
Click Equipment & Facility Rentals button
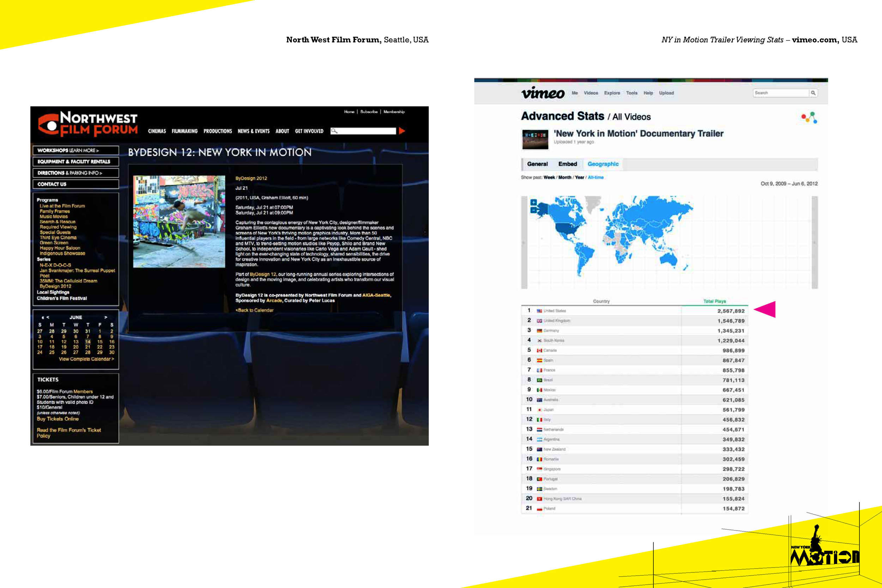(x=76, y=162)
